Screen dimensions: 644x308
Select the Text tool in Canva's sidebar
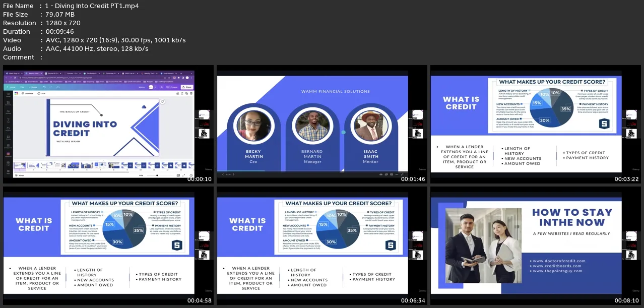(x=9, y=121)
